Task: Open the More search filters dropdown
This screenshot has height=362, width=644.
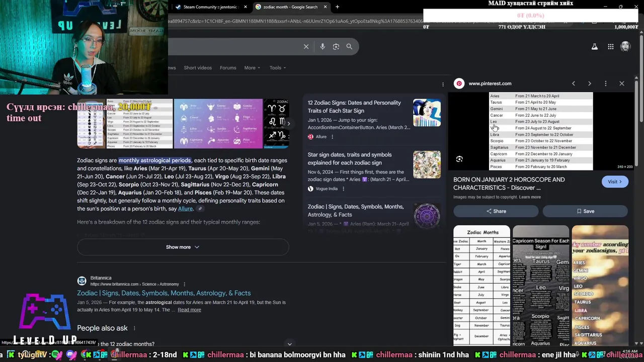Action: click(x=252, y=68)
